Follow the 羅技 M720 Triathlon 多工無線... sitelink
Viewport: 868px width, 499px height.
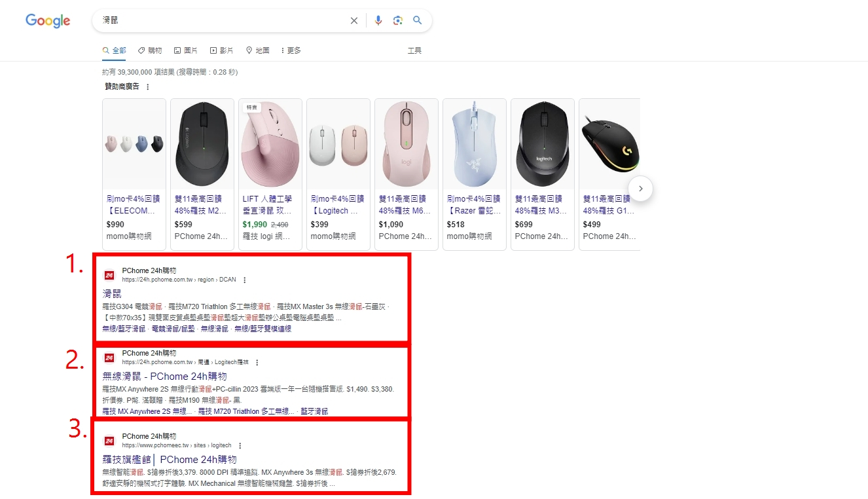[x=246, y=411]
